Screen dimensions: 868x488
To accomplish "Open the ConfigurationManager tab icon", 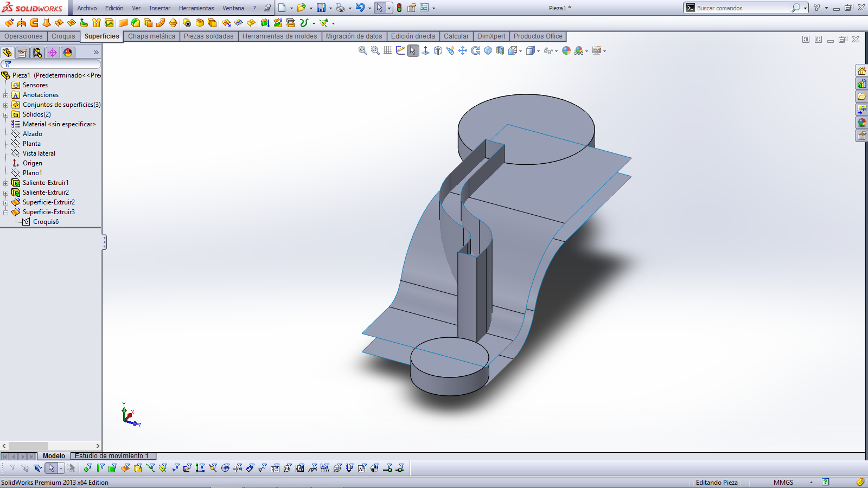I will point(37,53).
